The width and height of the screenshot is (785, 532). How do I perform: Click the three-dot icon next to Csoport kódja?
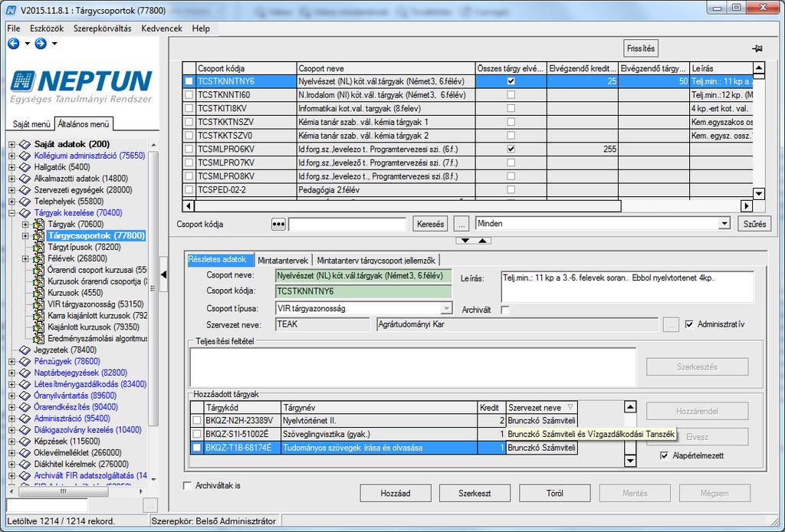pos(278,224)
